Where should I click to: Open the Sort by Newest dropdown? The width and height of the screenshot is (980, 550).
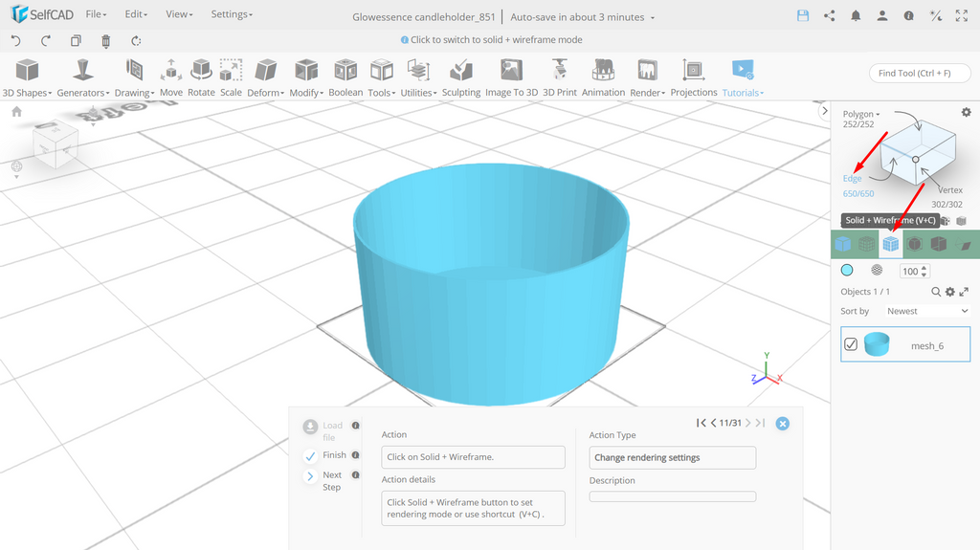pos(926,311)
